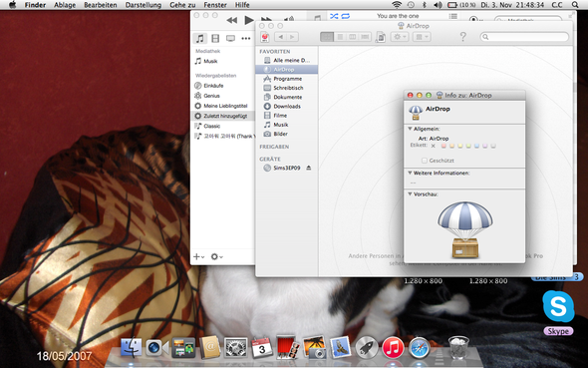Viewport: 588px width, 368px height.
Task: Open Schreibtisch in the Finder sidebar
Action: click(x=287, y=88)
